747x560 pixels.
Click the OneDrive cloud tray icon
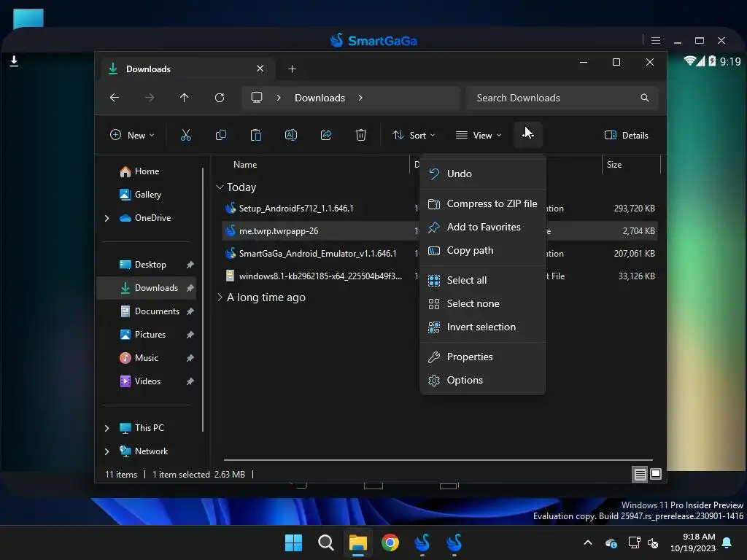(x=611, y=542)
